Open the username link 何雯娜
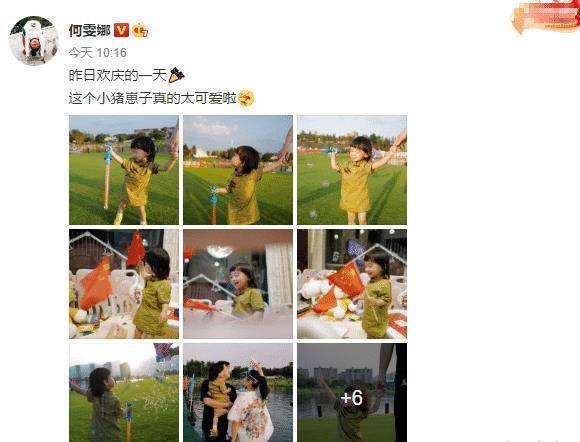Screen dimensions: 580x442 (90, 30)
